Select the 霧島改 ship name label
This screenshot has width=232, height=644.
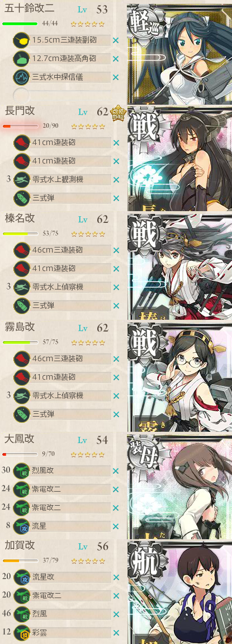pyautogui.click(x=20, y=327)
